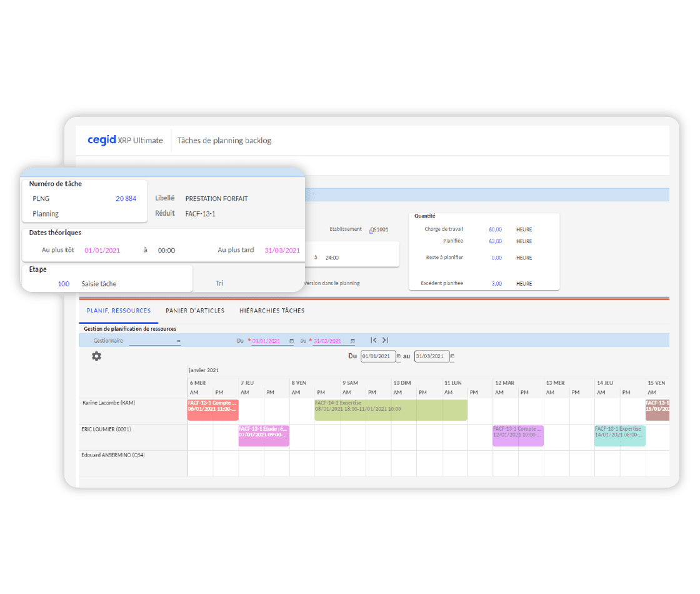The image size is (700, 594).
Task: Switch to Panier d'articles tab
Action: pos(195,310)
